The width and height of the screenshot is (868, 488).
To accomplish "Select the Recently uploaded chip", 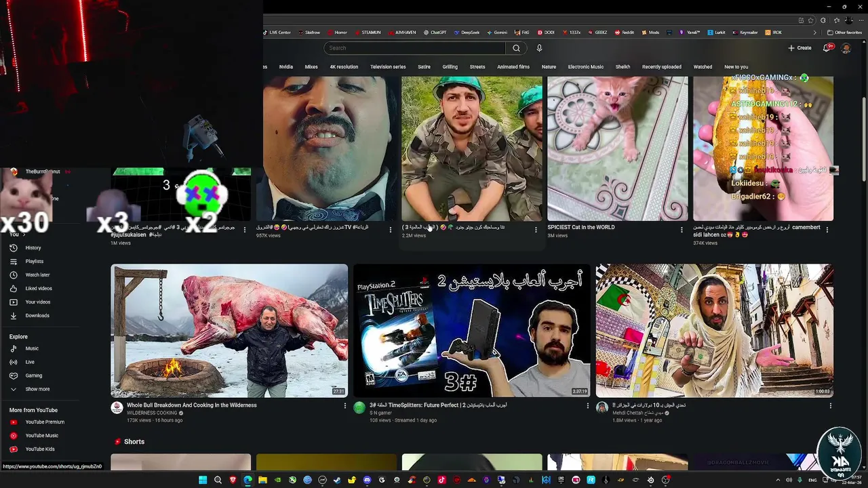I will (x=662, y=67).
